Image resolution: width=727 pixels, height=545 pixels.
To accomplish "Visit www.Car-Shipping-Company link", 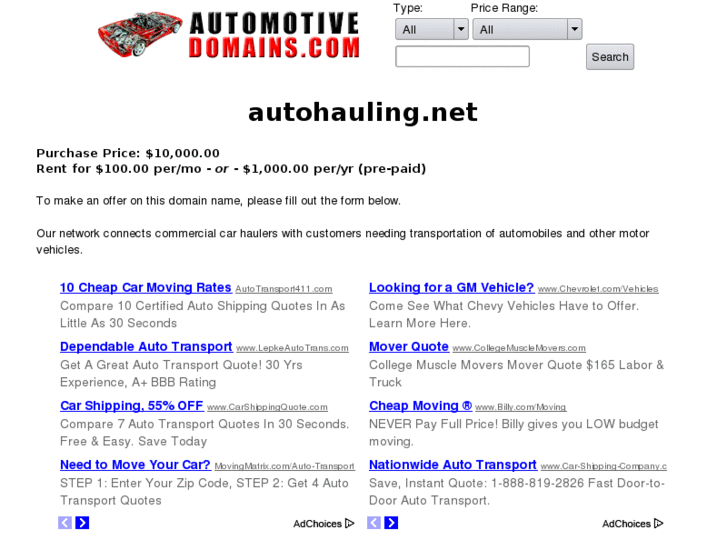I will (604, 466).
